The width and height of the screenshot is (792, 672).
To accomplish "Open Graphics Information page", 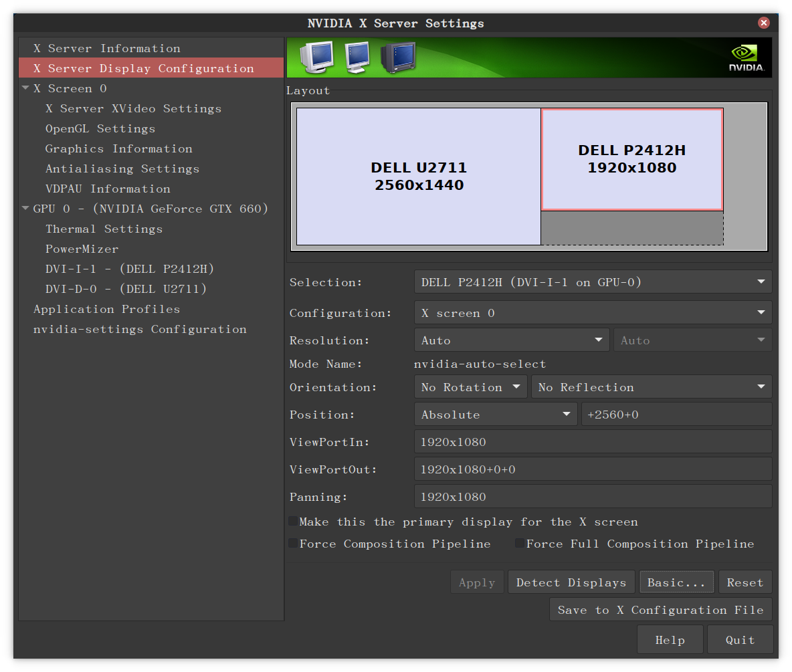I will 118,148.
